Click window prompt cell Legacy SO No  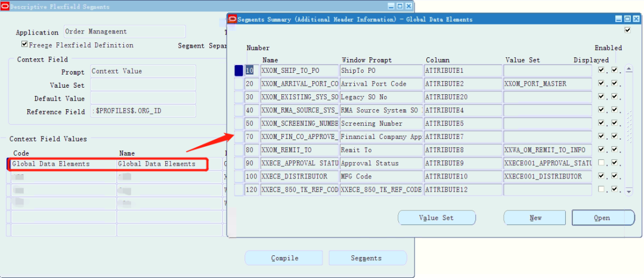pos(382,97)
